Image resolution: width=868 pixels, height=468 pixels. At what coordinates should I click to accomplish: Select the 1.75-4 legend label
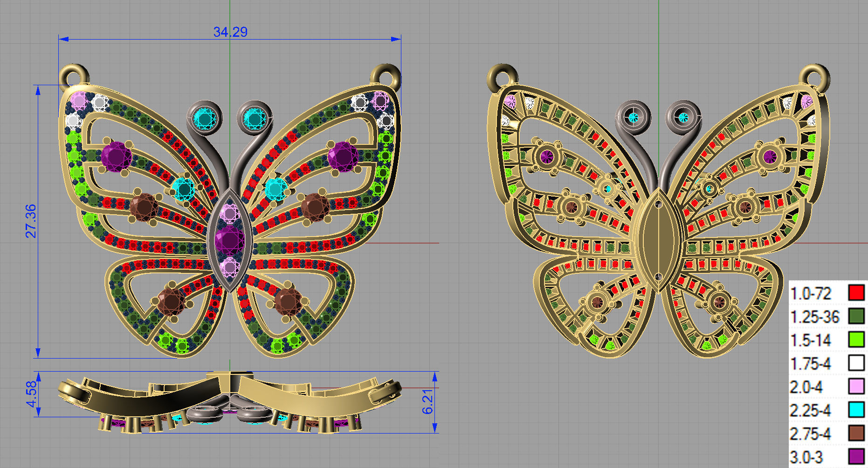[811, 364]
